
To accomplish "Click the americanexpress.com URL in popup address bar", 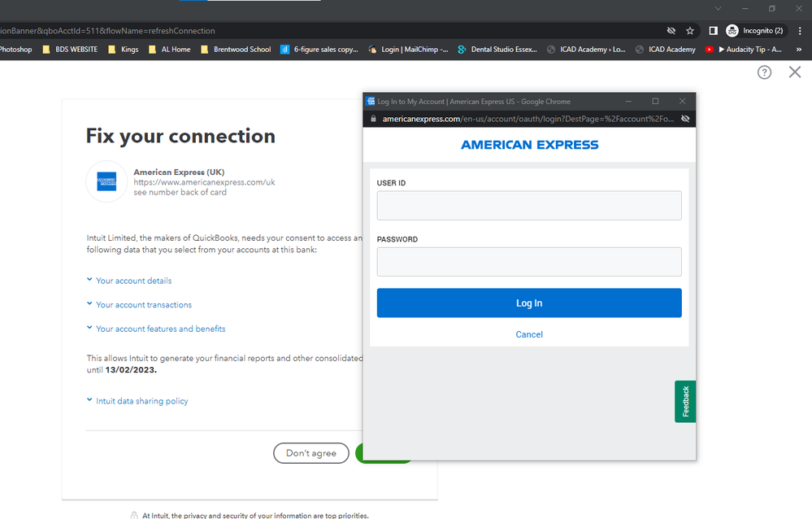I will tap(528, 119).
